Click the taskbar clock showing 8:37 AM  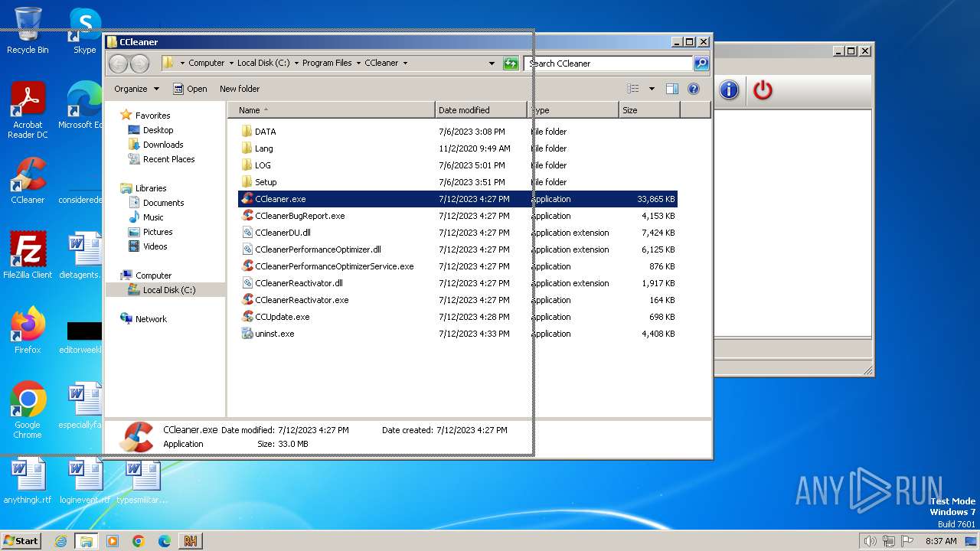pyautogui.click(x=941, y=541)
